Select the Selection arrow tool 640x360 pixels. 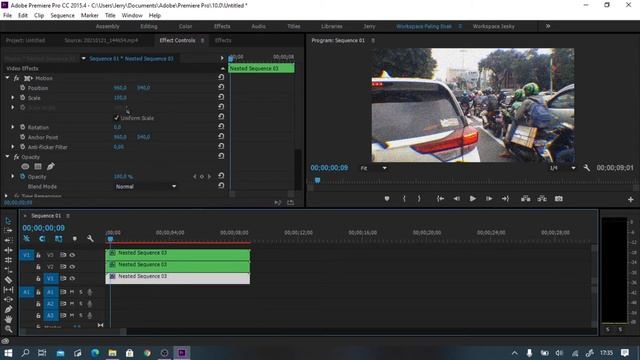tap(8, 221)
